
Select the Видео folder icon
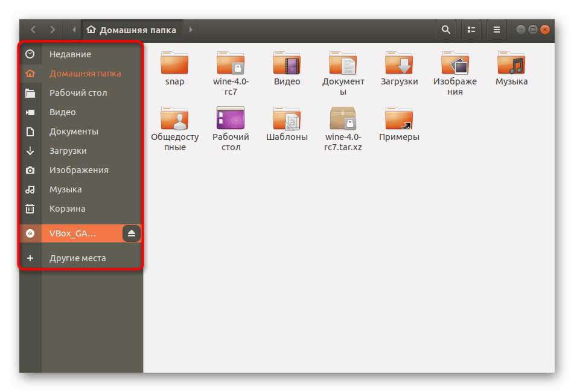click(x=287, y=63)
